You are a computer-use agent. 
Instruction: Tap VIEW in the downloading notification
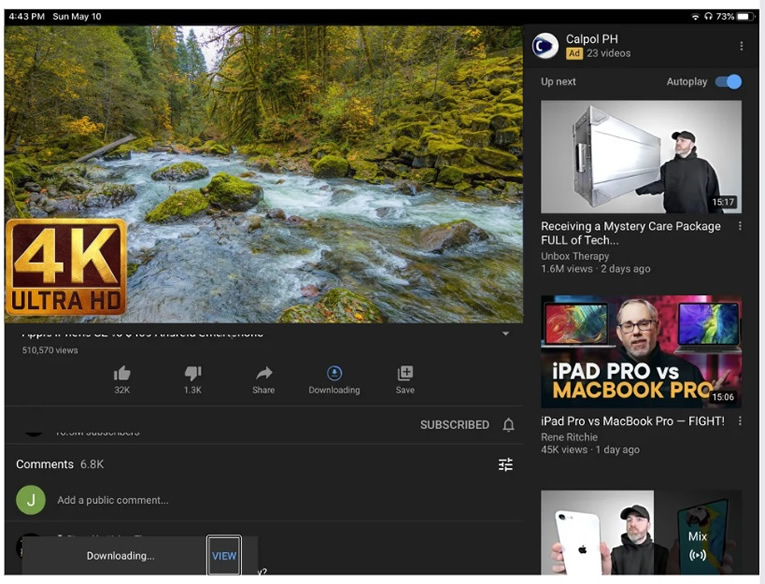[224, 556]
